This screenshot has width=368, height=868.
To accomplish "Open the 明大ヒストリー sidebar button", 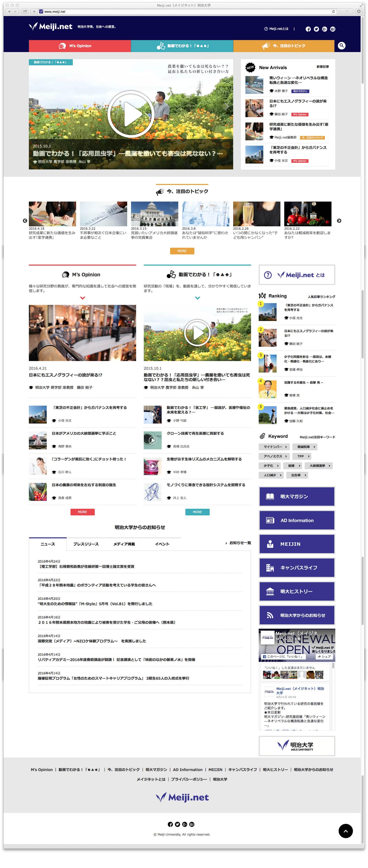I will click(297, 591).
